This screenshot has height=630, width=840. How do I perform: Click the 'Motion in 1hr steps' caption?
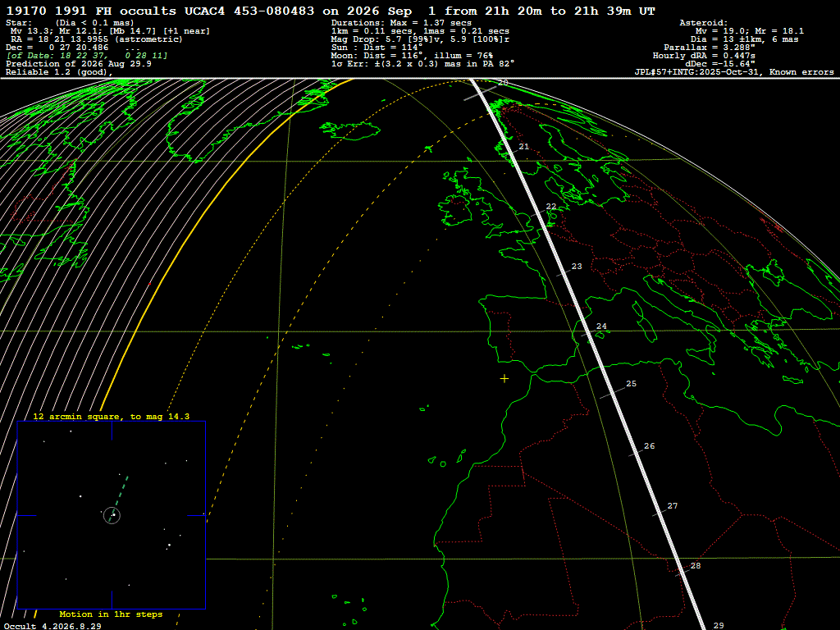pyautogui.click(x=111, y=614)
